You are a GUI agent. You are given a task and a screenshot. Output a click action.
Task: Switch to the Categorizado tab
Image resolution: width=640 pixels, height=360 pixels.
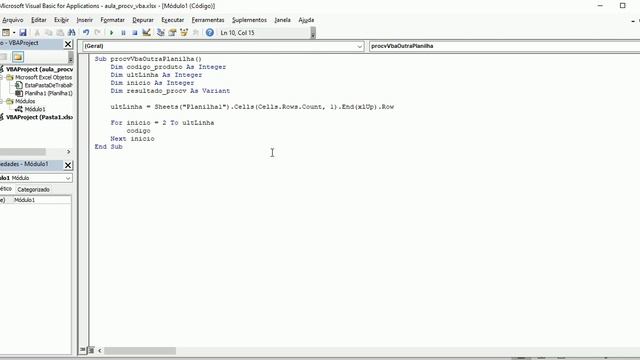pyautogui.click(x=33, y=189)
